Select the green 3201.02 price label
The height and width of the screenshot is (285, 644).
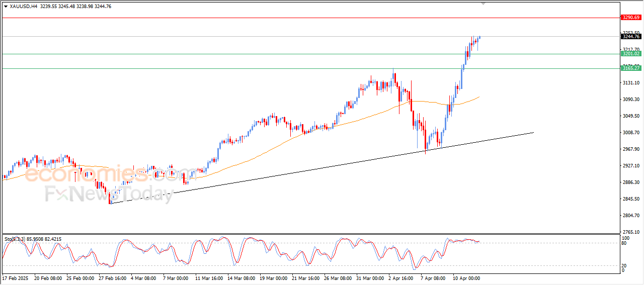tap(631, 54)
